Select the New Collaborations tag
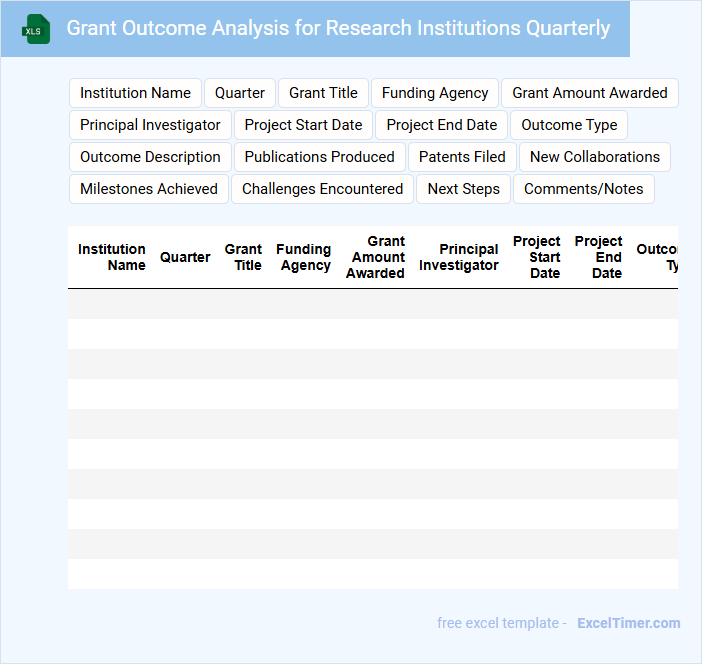702x664 pixels. 594,157
